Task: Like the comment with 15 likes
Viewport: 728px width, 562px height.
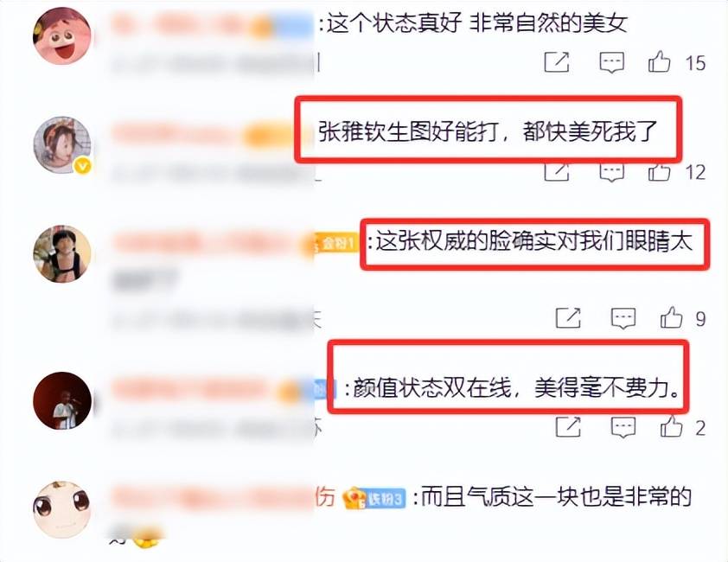Action: (659, 61)
